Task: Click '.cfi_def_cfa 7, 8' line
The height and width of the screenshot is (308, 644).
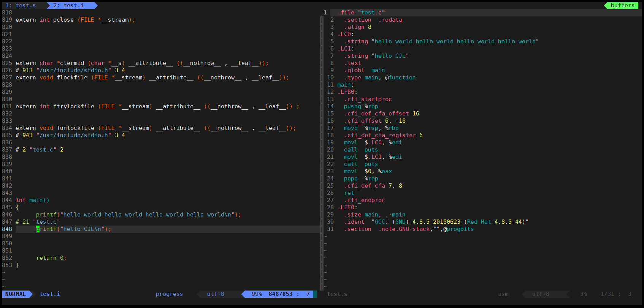Action: click(373, 186)
